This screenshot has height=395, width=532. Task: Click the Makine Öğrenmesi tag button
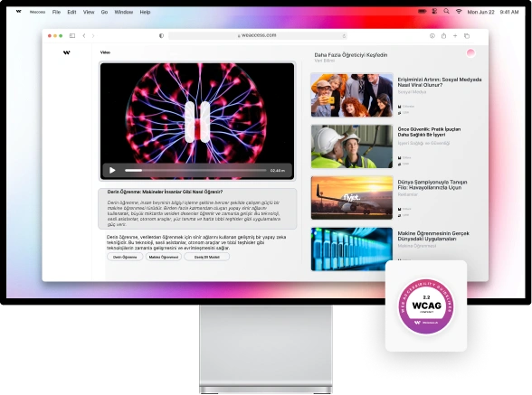coord(164,257)
